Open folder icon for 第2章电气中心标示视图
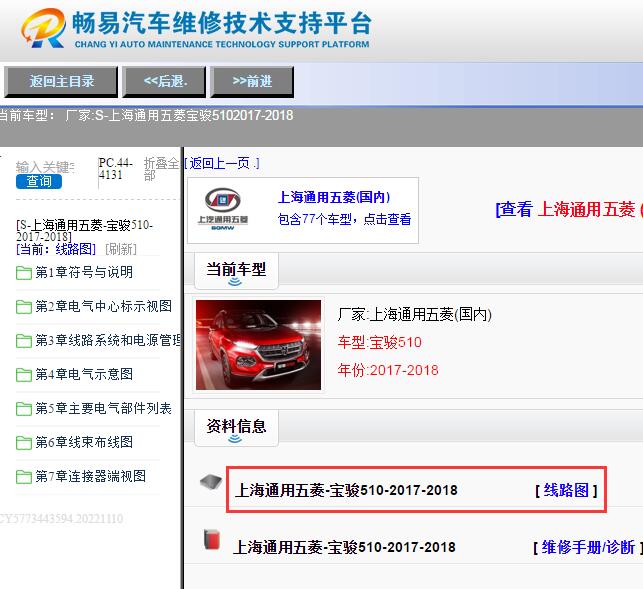The width and height of the screenshot is (643, 589). pyautogui.click(x=24, y=307)
